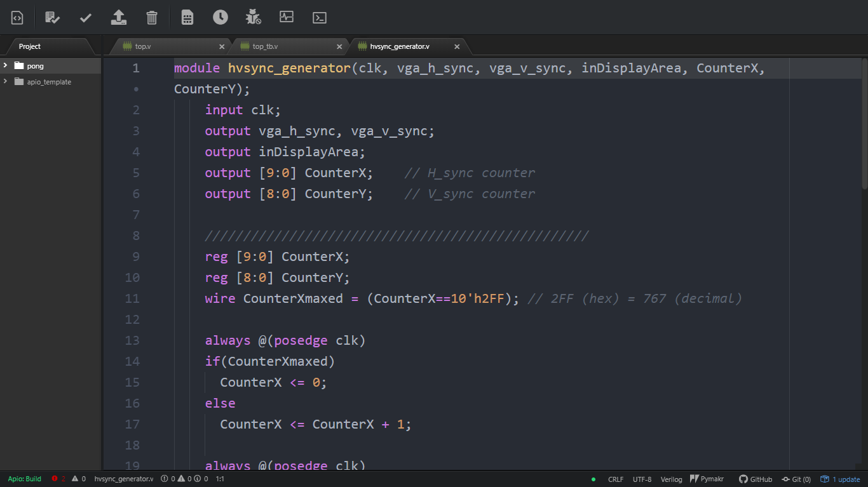Click the bug debug toolbar icon

tap(254, 17)
